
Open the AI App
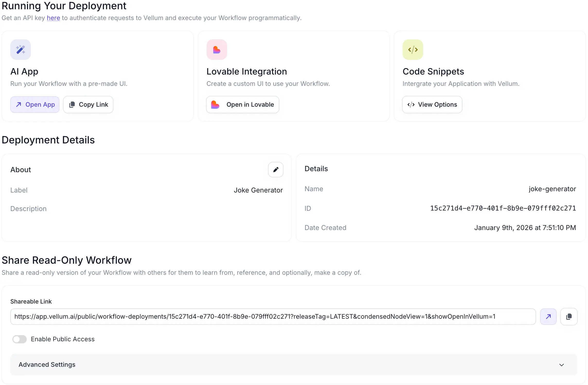tap(35, 105)
